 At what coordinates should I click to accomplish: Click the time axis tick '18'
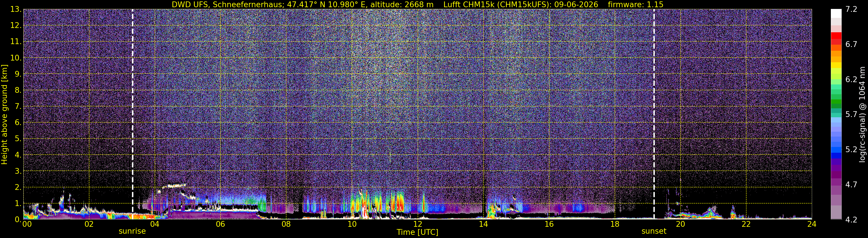coord(614,224)
